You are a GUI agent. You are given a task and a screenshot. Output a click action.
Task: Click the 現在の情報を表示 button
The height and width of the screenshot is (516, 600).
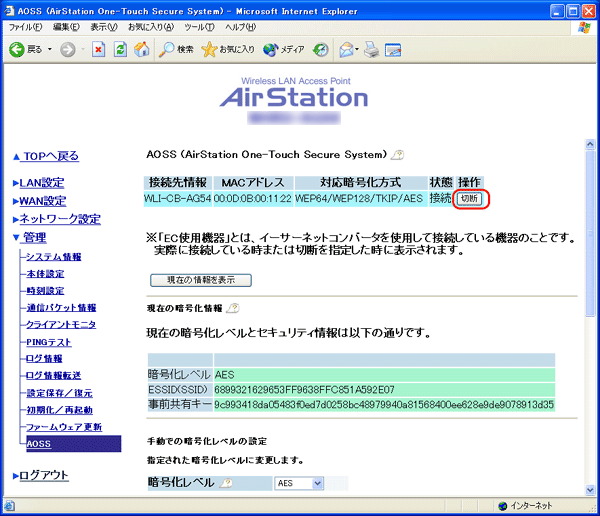pyautogui.click(x=201, y=280)
